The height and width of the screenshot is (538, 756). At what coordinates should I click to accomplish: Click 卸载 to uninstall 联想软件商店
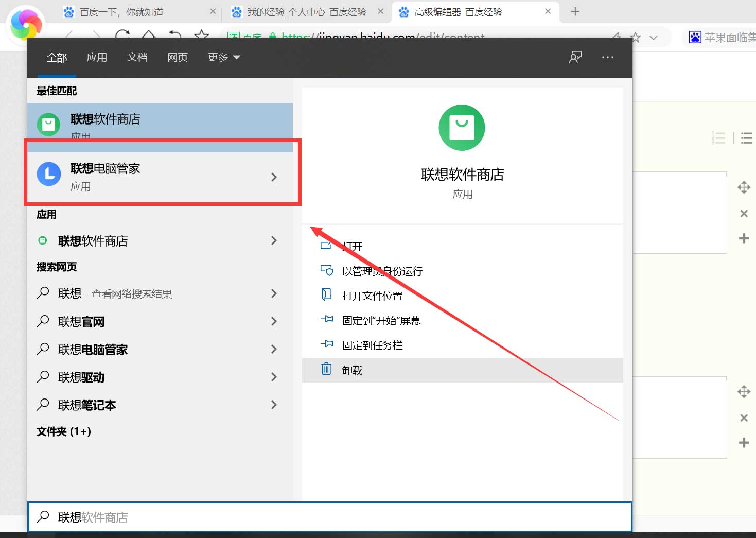[463, 370]
